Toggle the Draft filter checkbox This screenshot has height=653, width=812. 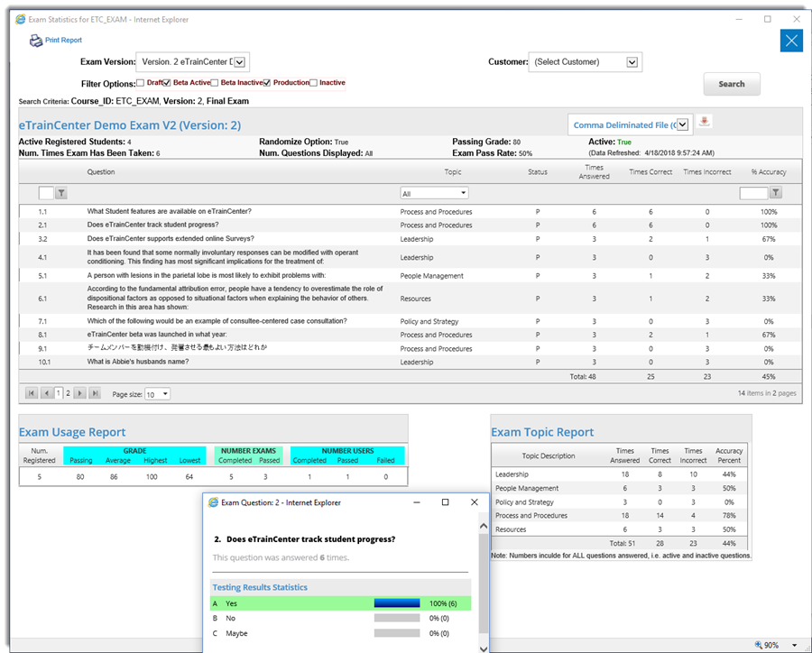(141, 83)
